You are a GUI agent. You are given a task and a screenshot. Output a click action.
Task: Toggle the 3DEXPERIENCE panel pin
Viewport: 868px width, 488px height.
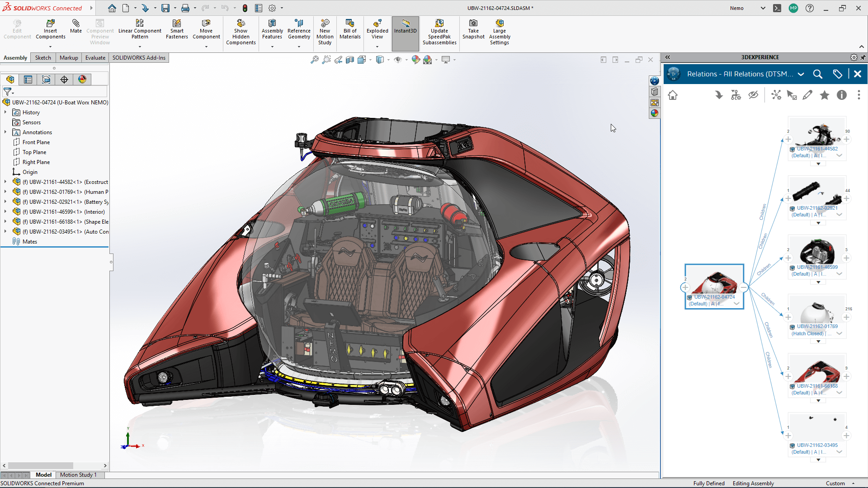pyautogui.click(x=863, y=57)
